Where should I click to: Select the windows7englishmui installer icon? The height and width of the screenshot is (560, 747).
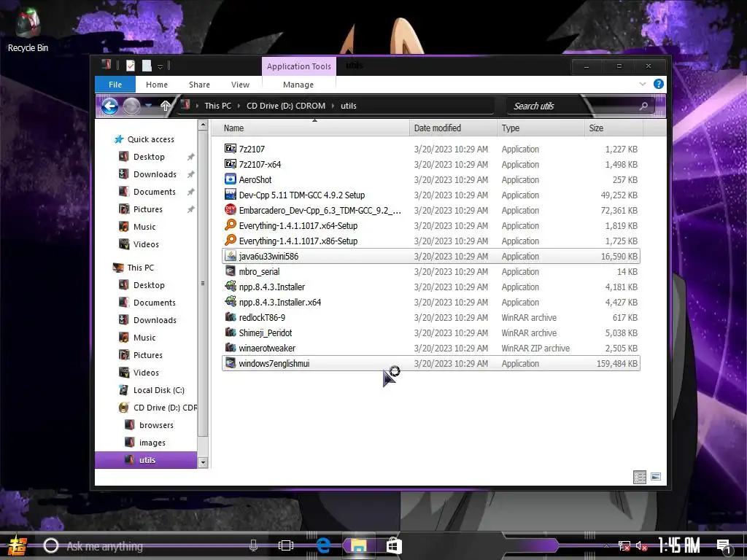(x=230, y=363)
